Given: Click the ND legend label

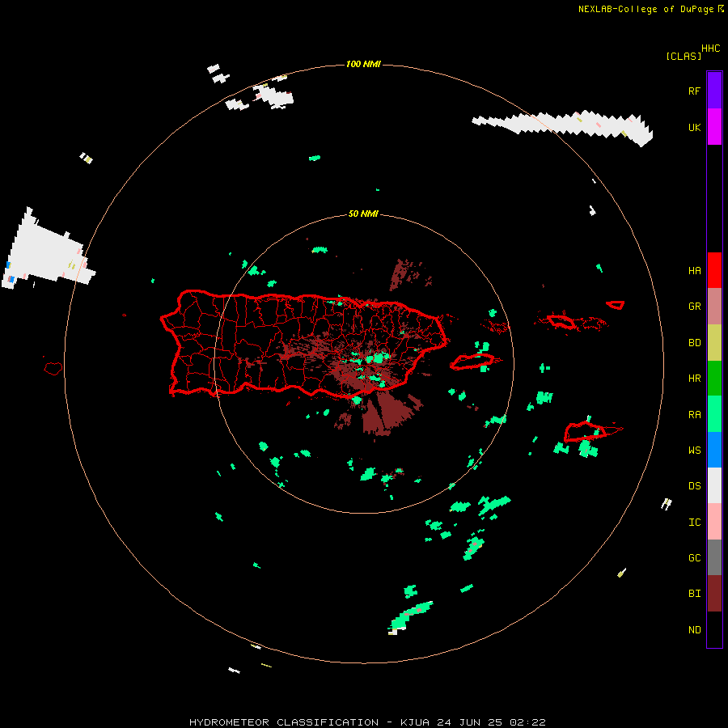Looking at the screenshot, I should click(694, 630).
